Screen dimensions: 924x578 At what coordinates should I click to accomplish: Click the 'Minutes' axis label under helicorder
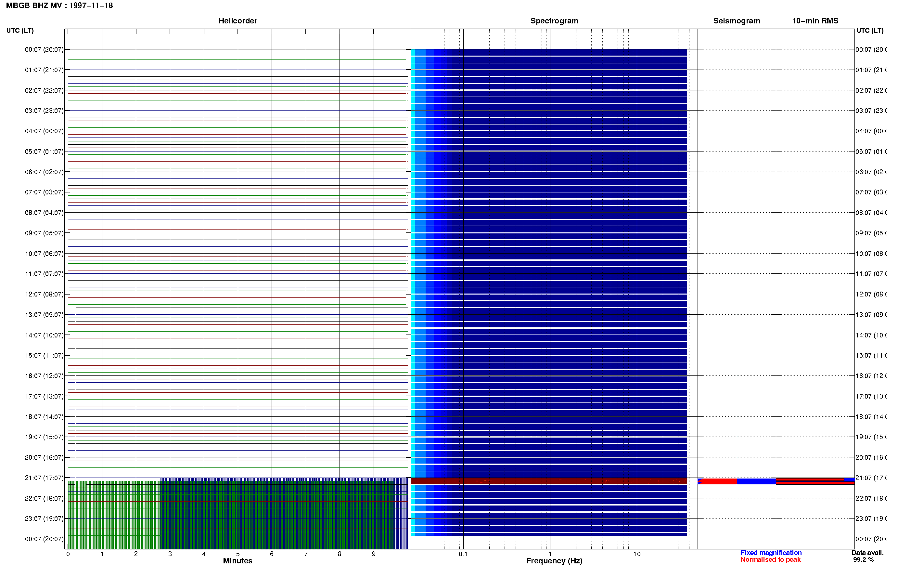point(237,561)
